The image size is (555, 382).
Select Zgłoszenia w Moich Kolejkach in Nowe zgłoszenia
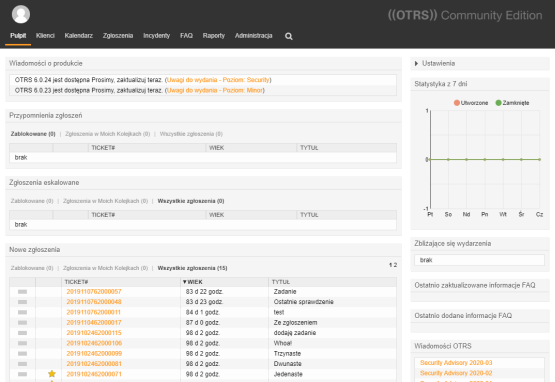tap(105, 268)
